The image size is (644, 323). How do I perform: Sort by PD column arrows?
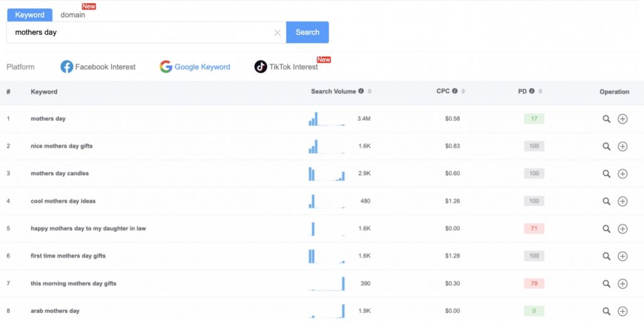tap(540, 91)
